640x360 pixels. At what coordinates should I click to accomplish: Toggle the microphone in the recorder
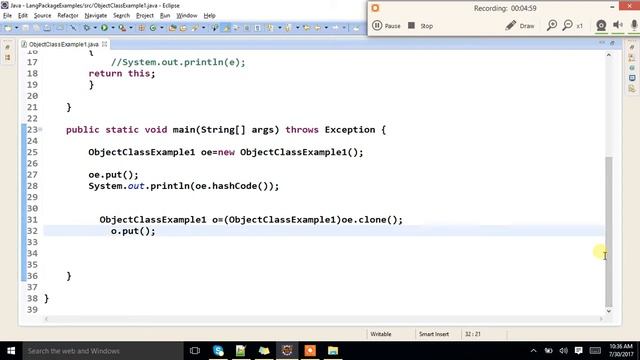pyautogui.click(x=634, y=25)
